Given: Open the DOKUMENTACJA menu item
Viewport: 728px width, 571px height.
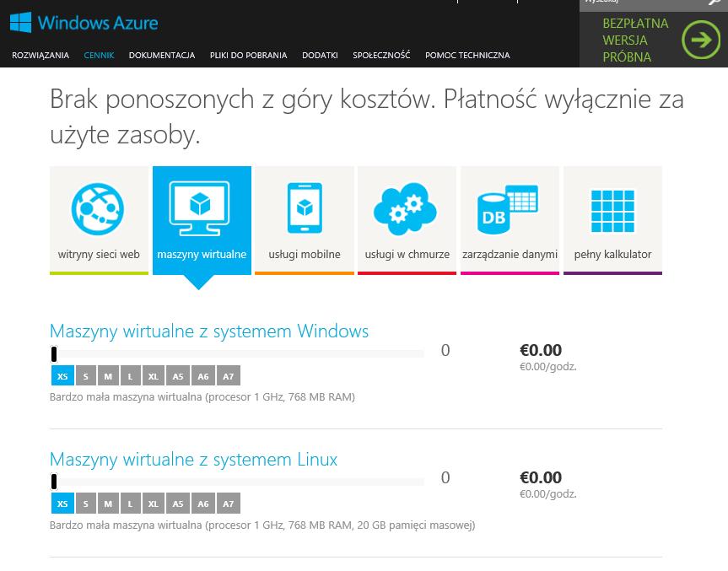Looking at the screenshot, I should (x=162, y=55).
